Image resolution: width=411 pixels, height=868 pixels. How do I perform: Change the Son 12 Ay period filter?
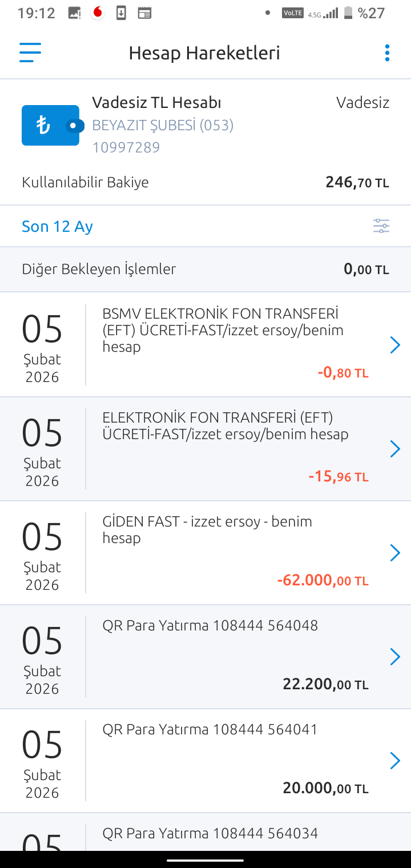(x=57, y=227)
